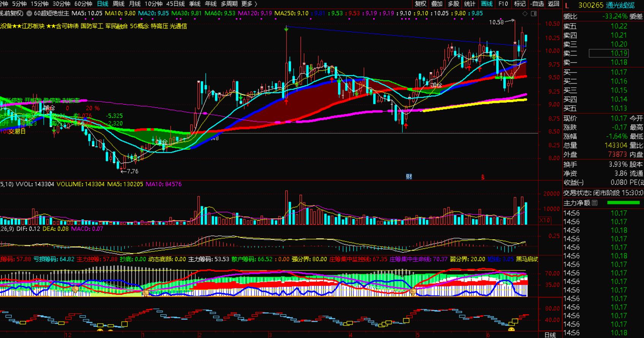Select the 10分钟 period tab
Viewport: 644px width, 338px height.
tap(153, 4)
